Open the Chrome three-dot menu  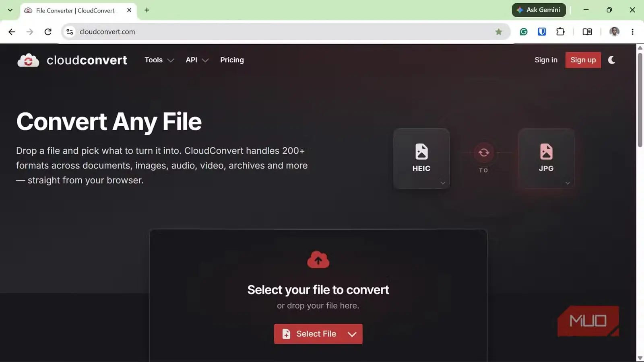tap(632, 32)
